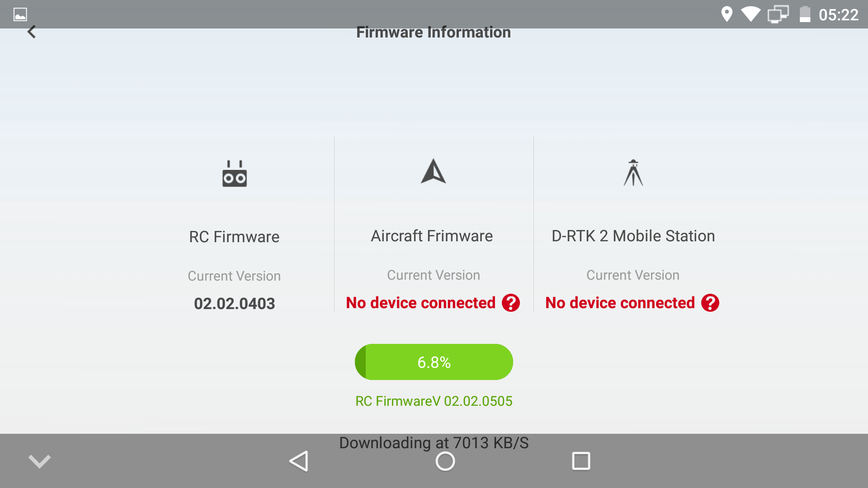Click the 6.8% download progress bar
The height and width of the screenshot is (488, 868).
pyautogui.click(x=434, y=362)
